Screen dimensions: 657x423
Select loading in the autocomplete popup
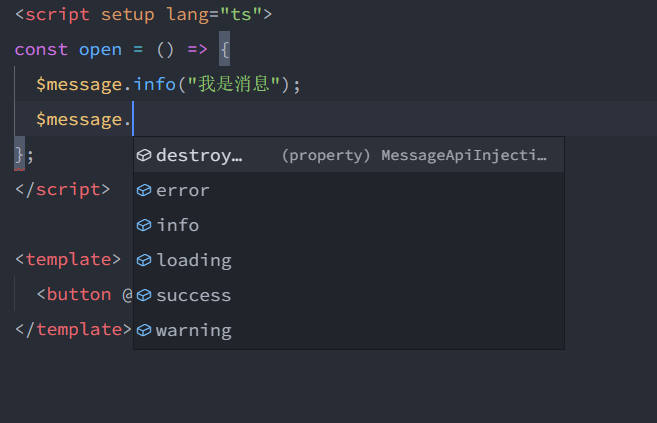(194, 260)
